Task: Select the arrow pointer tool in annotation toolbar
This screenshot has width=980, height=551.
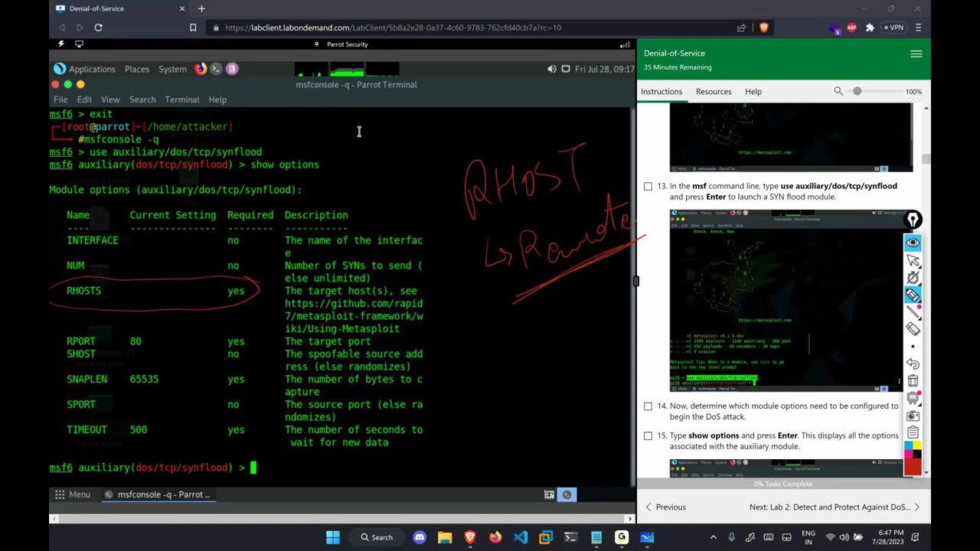Action: pos(913,260)
